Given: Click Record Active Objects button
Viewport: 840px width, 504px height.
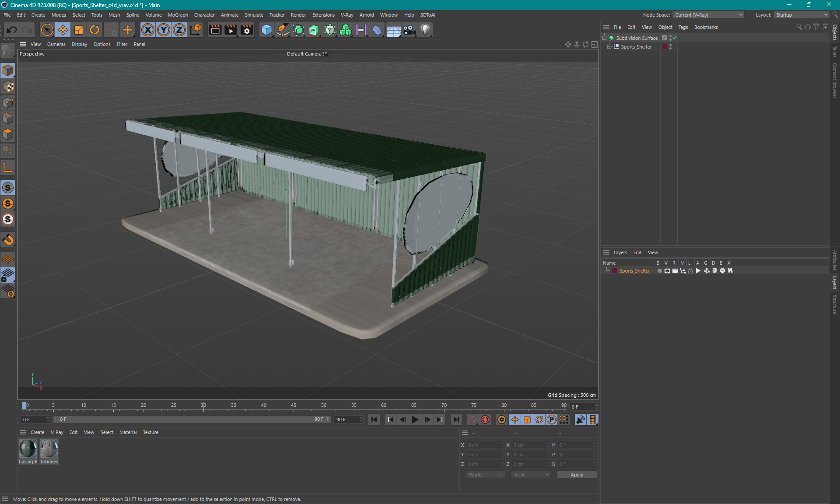Looking at the screenshot, I should 473,420.
